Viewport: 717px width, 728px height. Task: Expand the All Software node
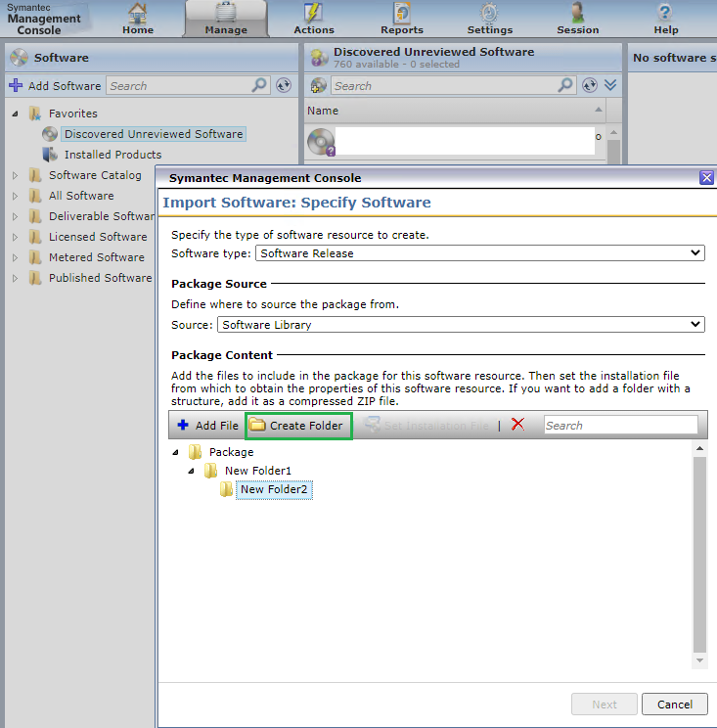tap(15, 196)
